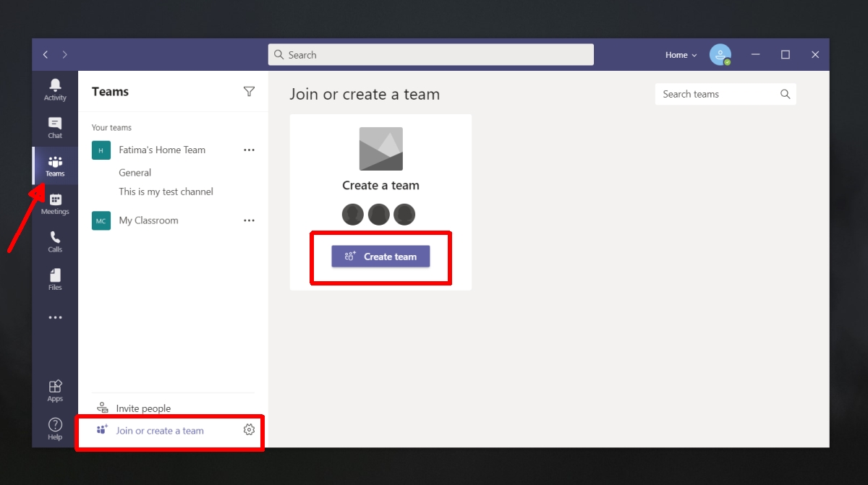Go forward with the right arrow
This screenshot has height=485, width=868.
[x=65, y=55]
